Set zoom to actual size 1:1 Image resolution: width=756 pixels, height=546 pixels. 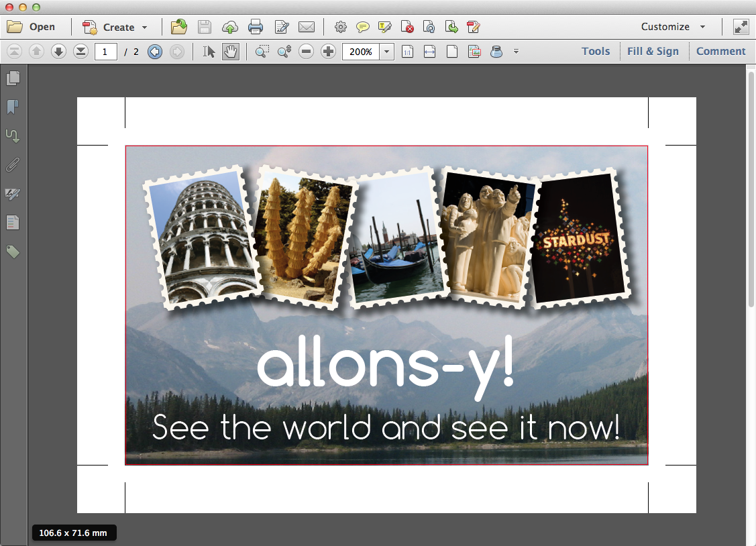click(407, 52)
